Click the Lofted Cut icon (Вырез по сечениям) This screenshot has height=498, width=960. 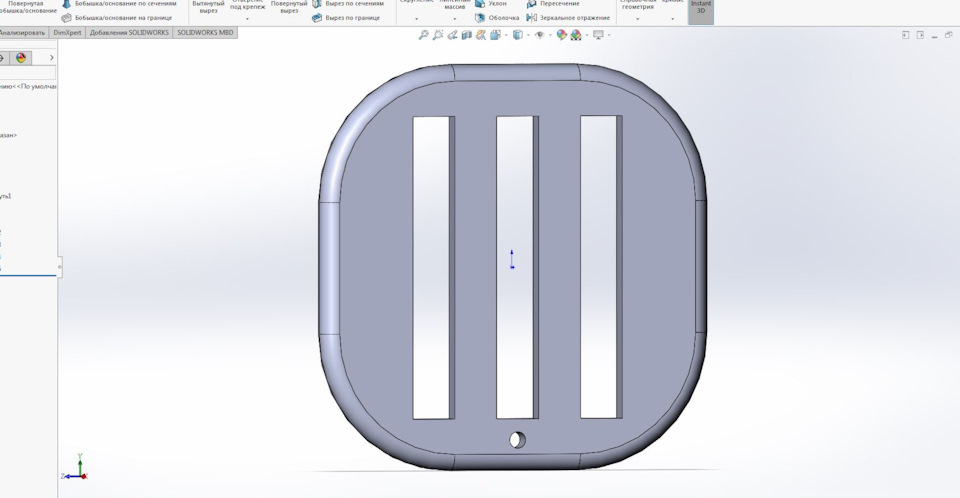(x=317, y=4)
